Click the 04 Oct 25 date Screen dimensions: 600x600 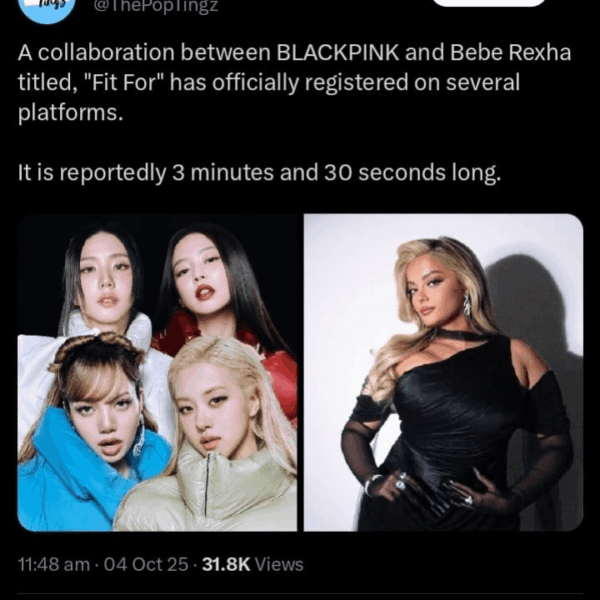(x=146, y=564)
